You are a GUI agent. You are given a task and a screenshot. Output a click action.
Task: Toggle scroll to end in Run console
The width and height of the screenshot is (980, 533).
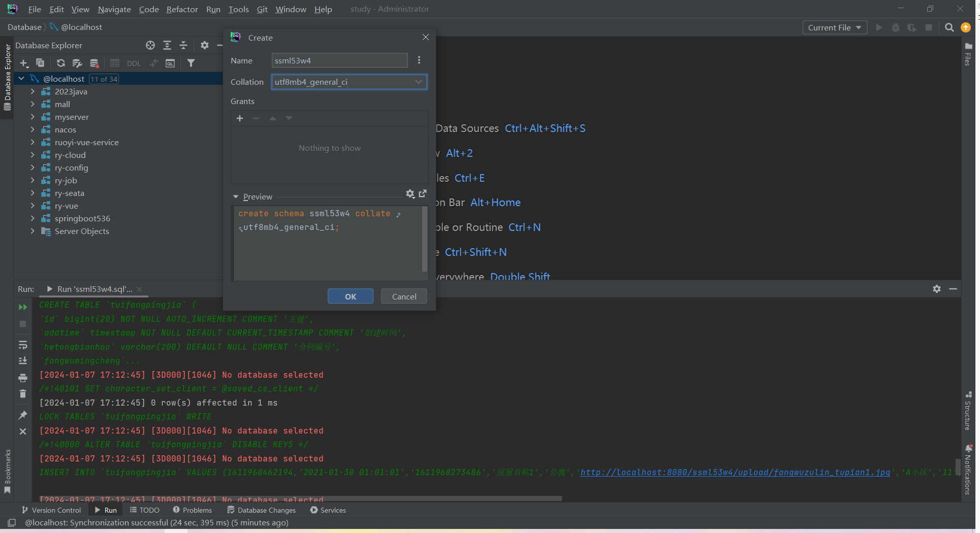pos(23,361)
